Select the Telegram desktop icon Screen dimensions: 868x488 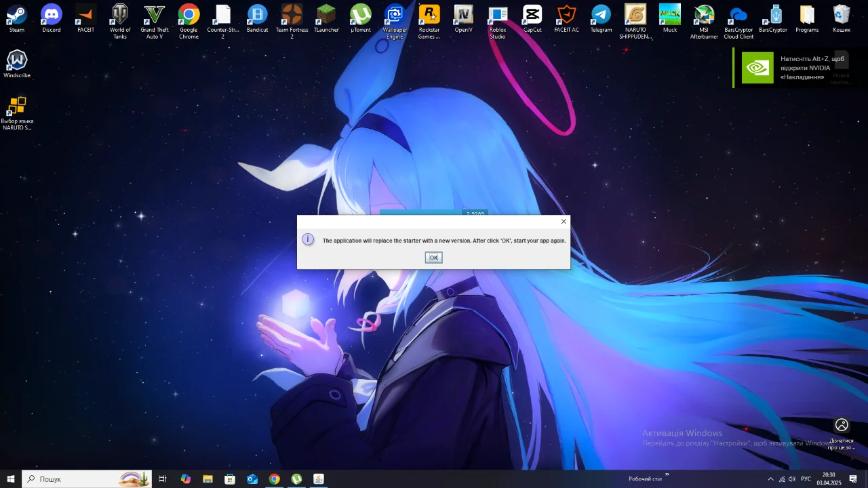(x=601, y=19)
